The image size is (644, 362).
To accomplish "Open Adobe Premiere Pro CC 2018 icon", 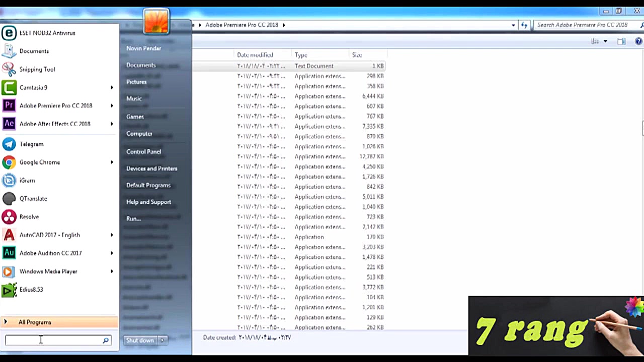I will (9, 106).
